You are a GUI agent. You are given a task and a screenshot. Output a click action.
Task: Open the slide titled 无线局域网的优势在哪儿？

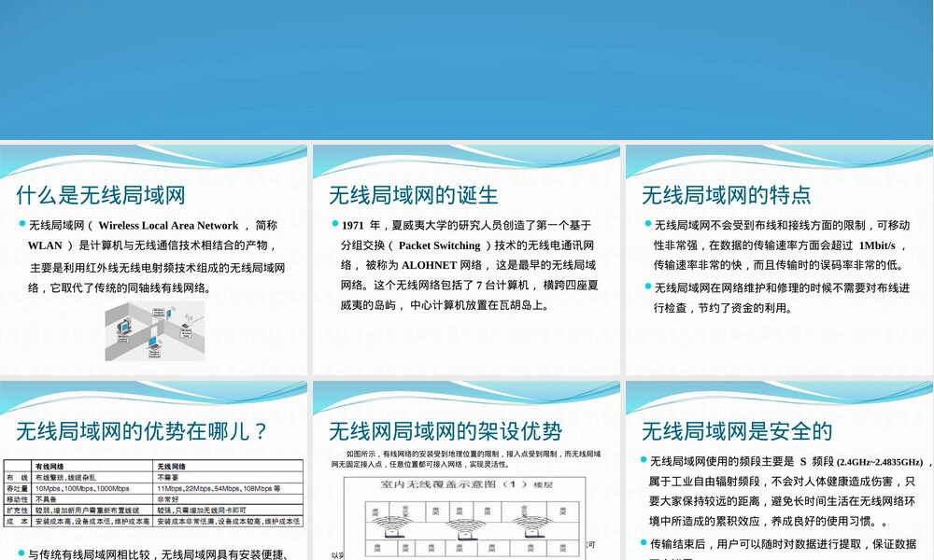[x=154, y=470]
